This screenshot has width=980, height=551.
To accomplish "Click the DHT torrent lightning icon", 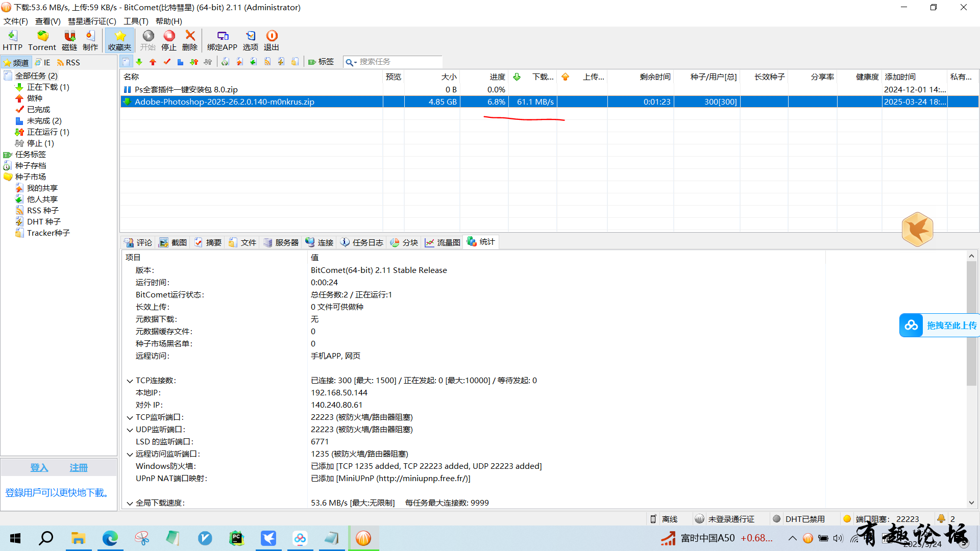I will pos(281,62).
